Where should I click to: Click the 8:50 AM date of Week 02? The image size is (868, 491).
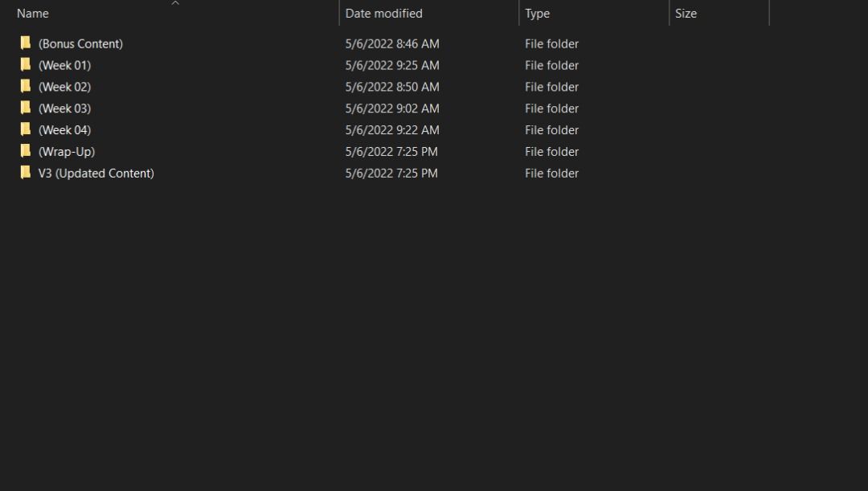tap(392, 87)
